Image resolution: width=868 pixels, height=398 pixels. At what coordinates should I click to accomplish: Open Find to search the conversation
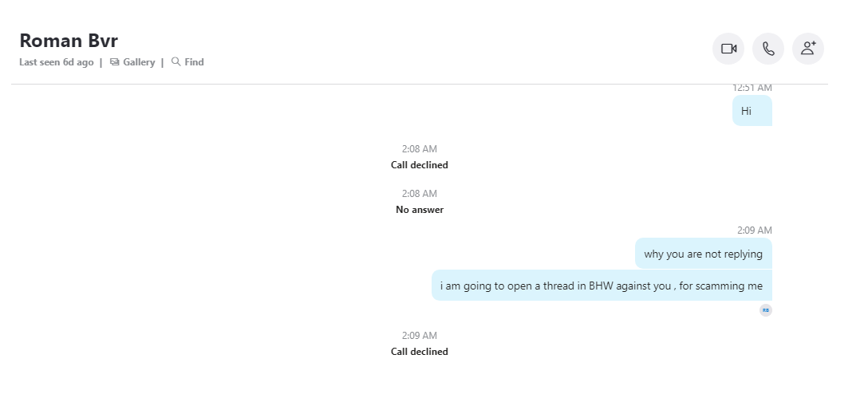click(x=195, y=62)
